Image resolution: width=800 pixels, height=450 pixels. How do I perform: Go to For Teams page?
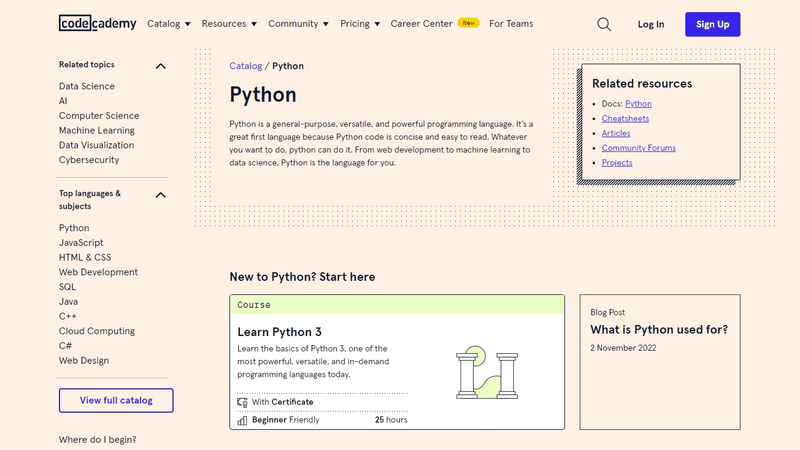click(x=510, y=23)
